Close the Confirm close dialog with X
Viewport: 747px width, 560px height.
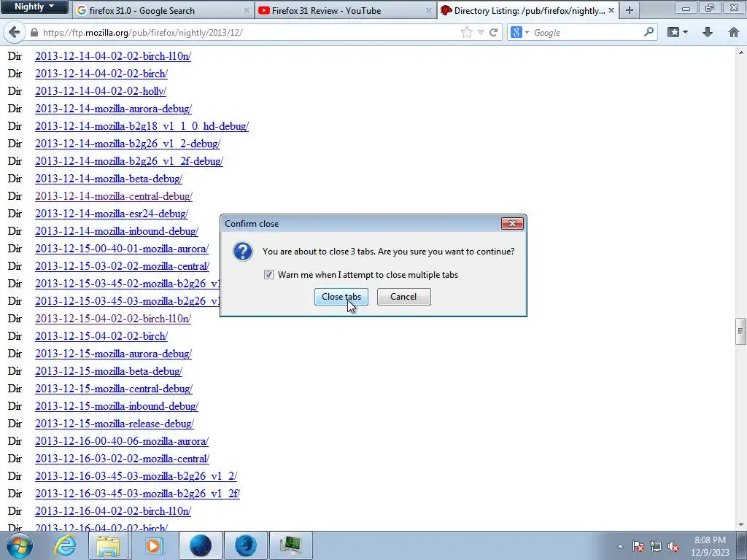[x=512, y=223]
